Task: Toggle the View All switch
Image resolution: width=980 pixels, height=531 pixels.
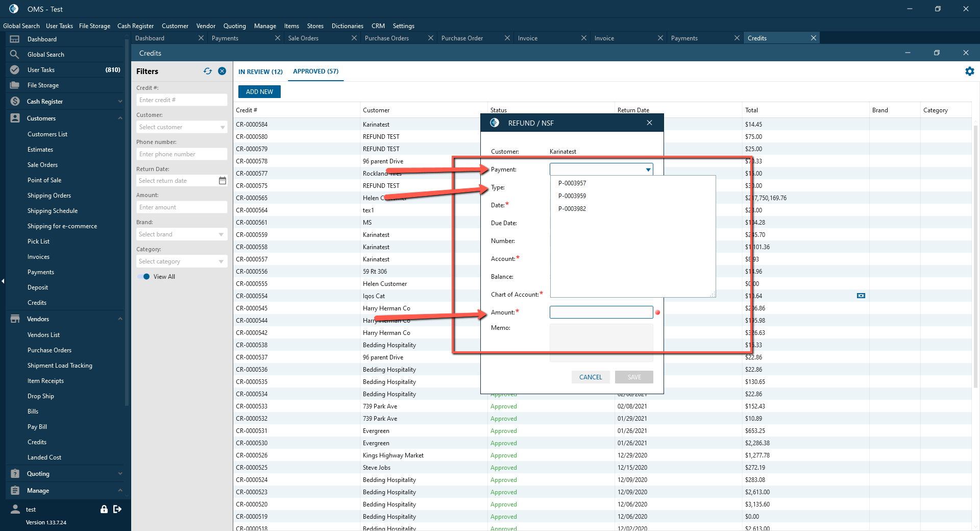Action: pyautogui.click(x=144, y=277)
